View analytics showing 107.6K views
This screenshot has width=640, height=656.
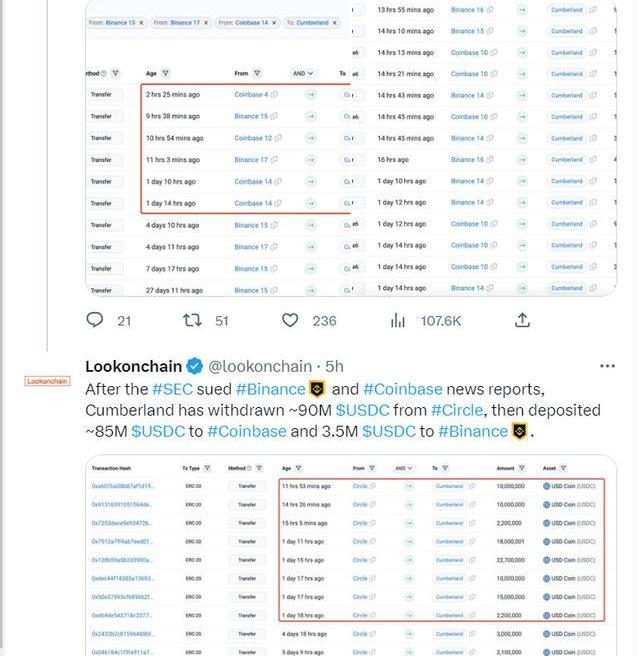(398, 320)
